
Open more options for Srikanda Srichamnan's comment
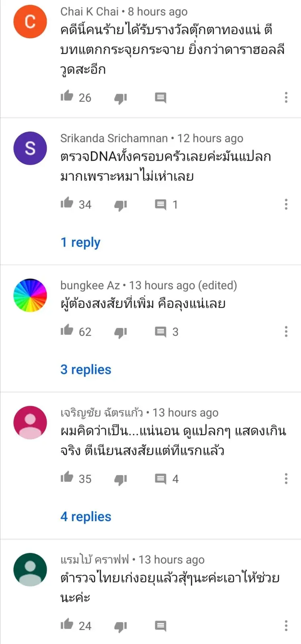(286, 204)
